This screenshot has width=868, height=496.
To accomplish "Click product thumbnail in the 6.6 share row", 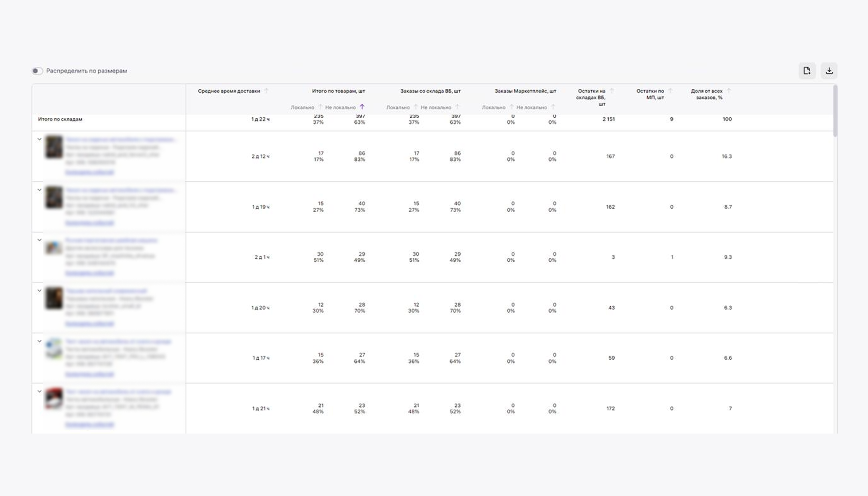I will click(x=54, y=348).
